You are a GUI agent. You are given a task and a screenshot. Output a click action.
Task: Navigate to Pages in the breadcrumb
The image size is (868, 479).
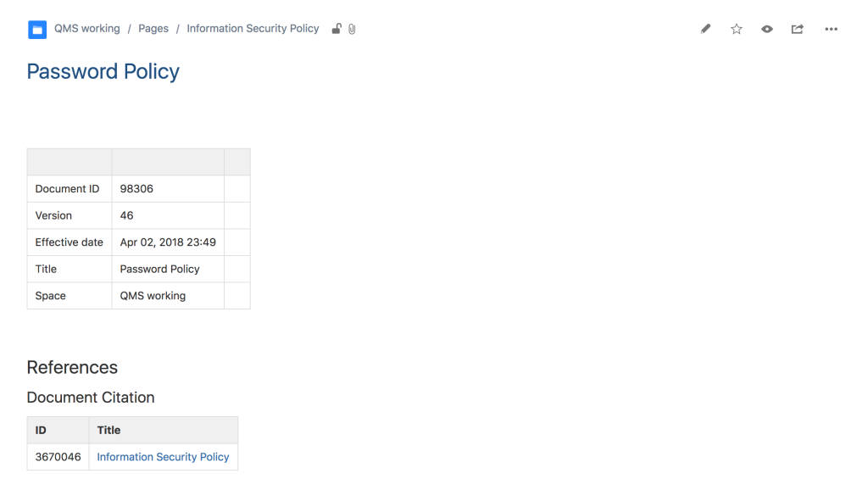[153, 29]
